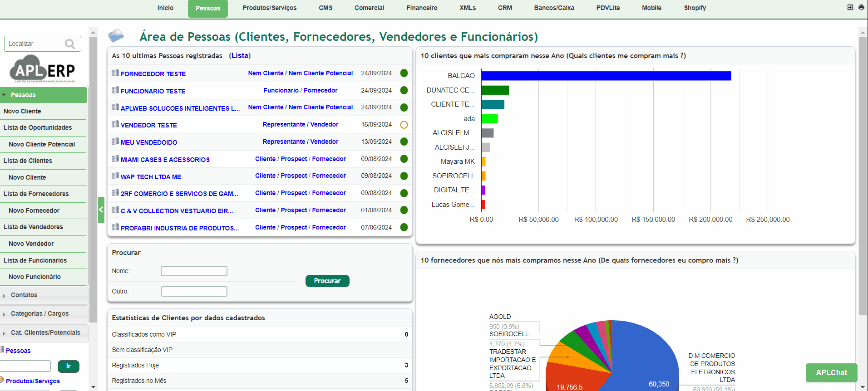The image size is (868, 391).
Task: Open the Produtos/Serviços top menu
Action: click(x=270, y=8)
